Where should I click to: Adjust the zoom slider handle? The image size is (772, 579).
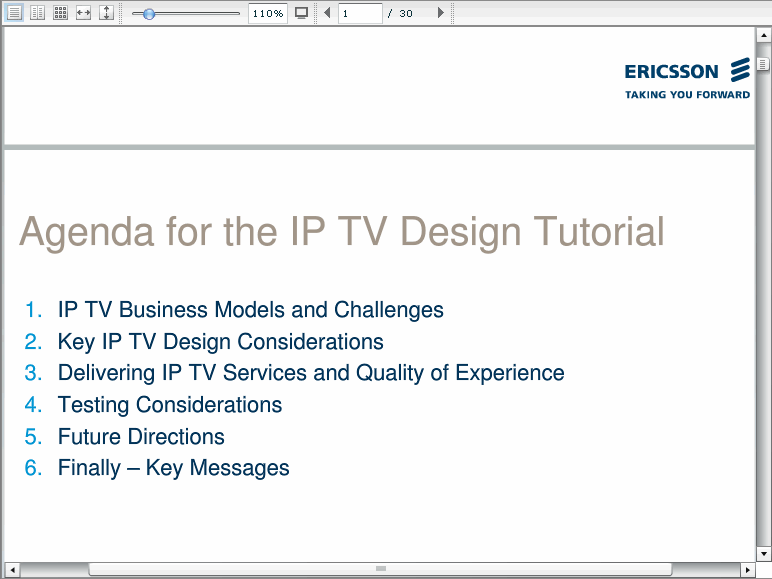(x=149, y=14)
